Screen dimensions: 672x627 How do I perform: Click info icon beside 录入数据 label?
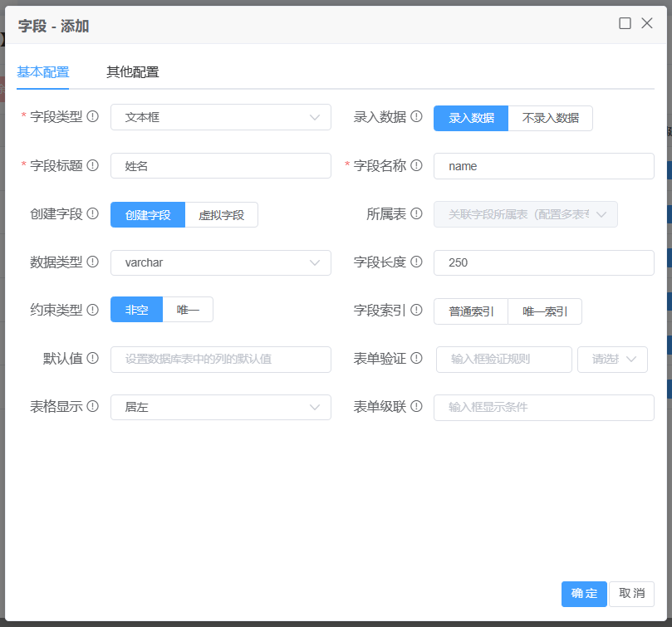[416, 117]
